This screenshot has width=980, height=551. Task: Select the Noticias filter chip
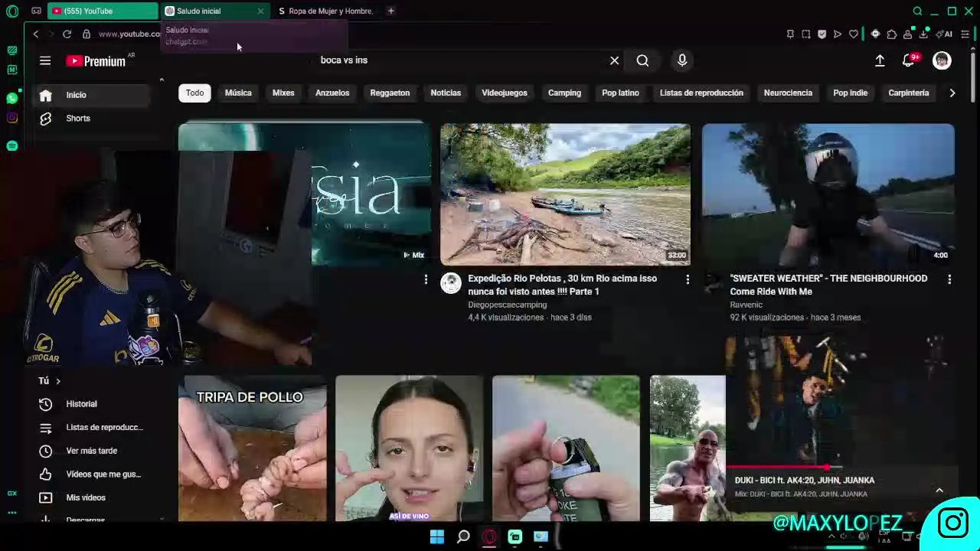[x=446, y=93]
